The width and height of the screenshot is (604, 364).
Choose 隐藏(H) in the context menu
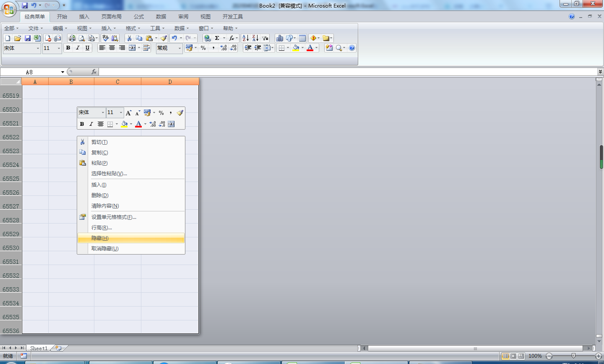[131, 238]
